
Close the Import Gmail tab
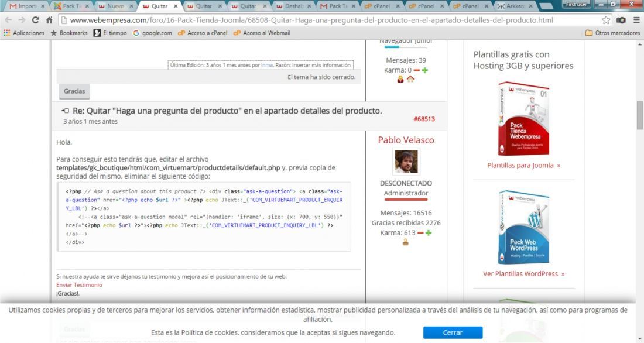pos(43,6)
